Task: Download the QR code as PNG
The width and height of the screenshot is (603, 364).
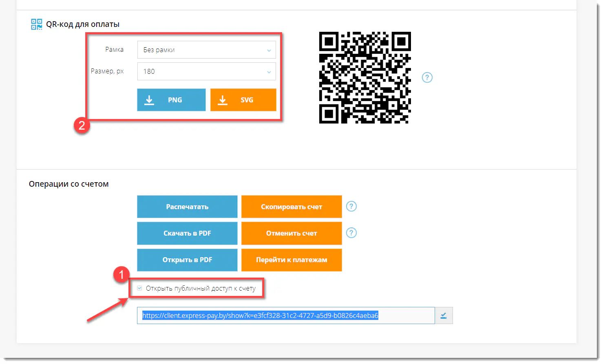Action: tap(171, 99)
